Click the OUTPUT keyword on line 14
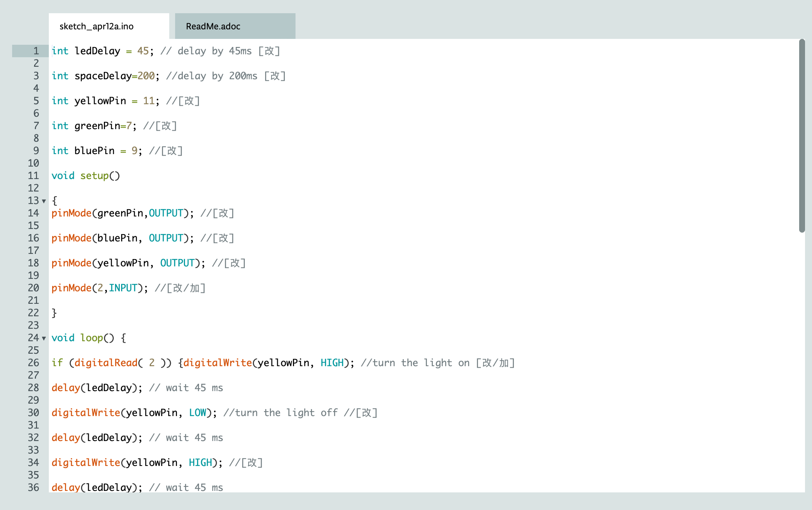The width and height of the screenshot is (812, 510). point(166,213)
